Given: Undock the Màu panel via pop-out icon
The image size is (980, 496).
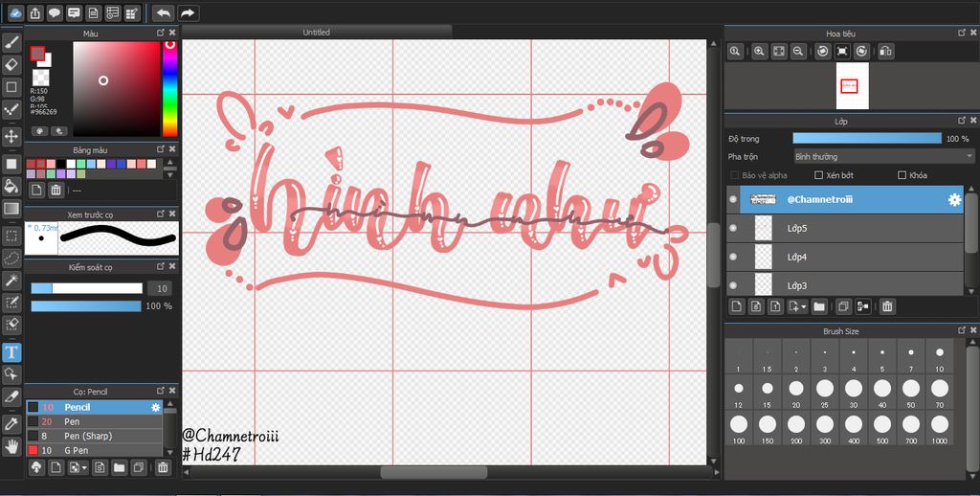Looking at the screenshot, I should (x=161, y=33).
